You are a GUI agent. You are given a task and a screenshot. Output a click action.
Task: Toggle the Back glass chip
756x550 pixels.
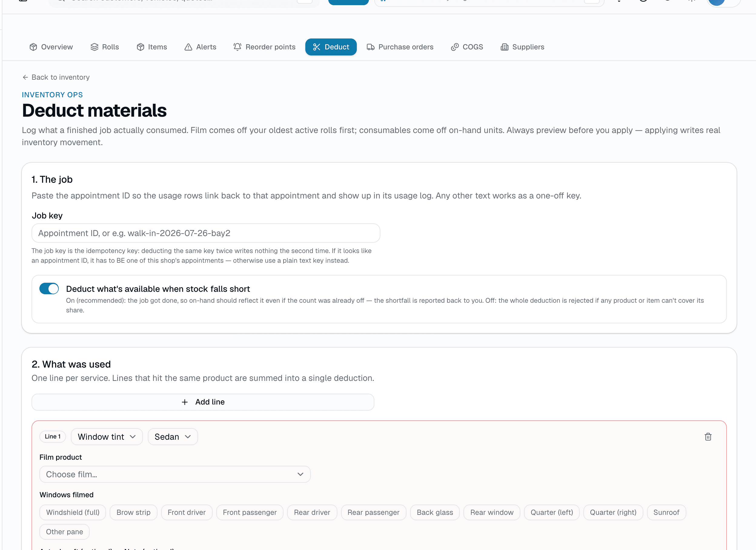click(435, 512)
